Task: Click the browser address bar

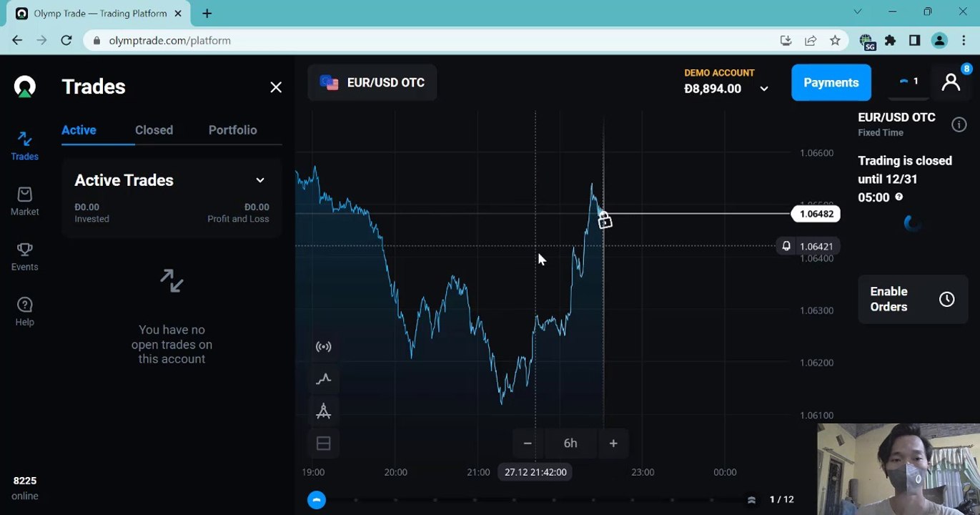Action: pyautogui.click(x=429, y=41)
